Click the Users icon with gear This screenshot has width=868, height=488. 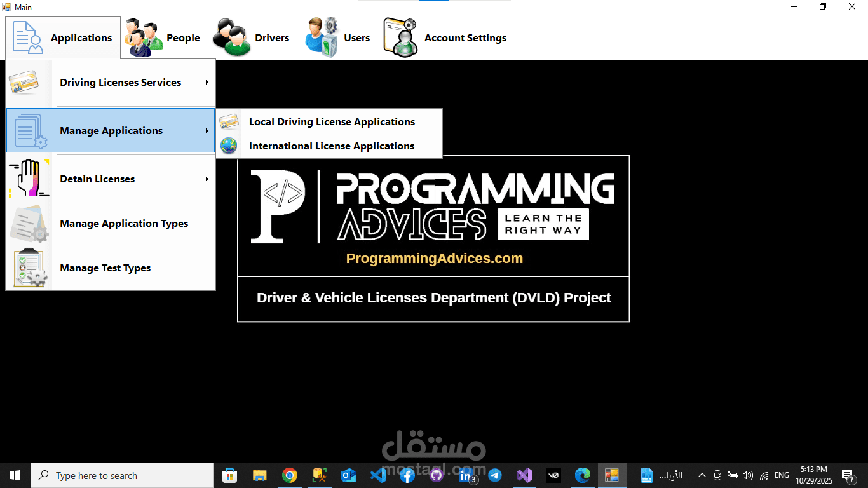coord(322,38)
